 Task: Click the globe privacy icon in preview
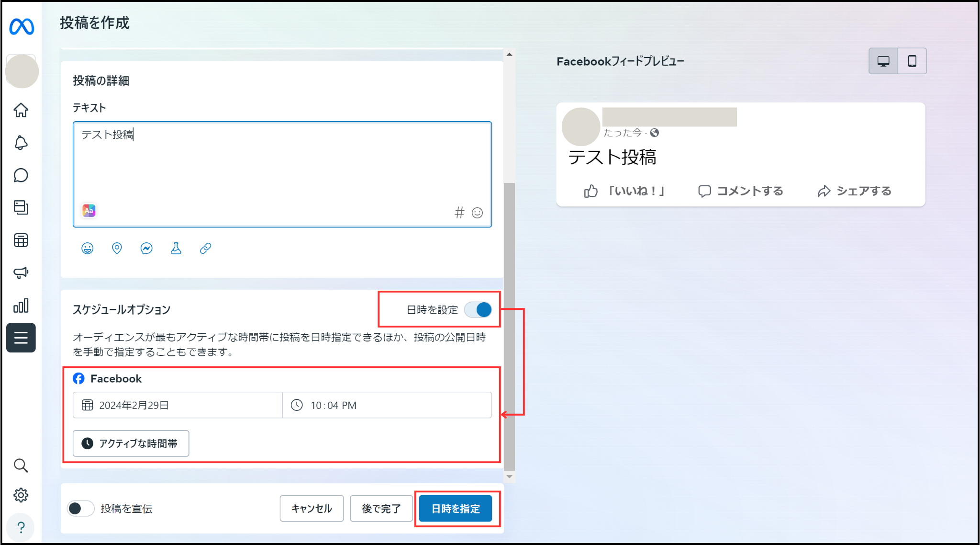coord(655,133)
